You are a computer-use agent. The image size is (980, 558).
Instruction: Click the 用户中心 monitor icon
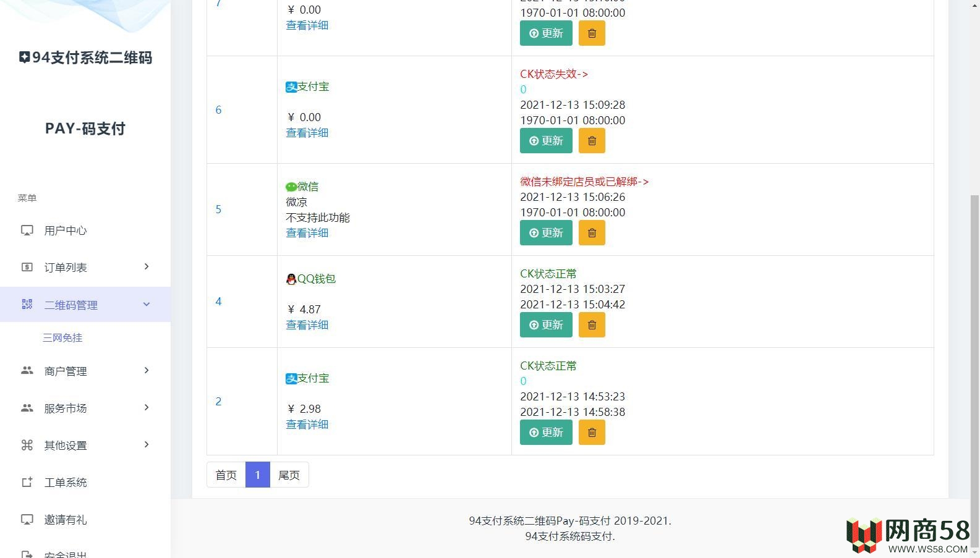[27, 230]
